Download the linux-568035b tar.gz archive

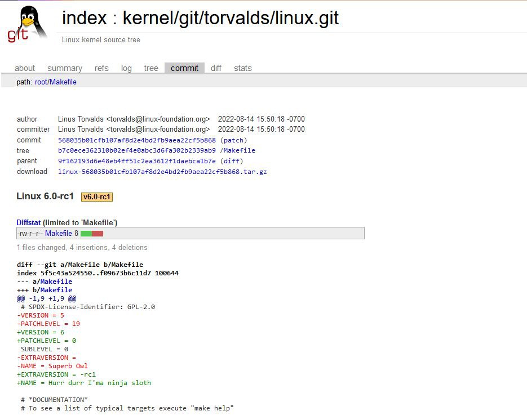(162, 172)
